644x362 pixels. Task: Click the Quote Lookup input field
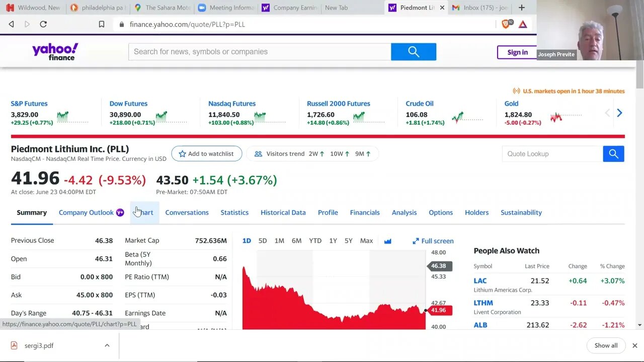(552, 154)
